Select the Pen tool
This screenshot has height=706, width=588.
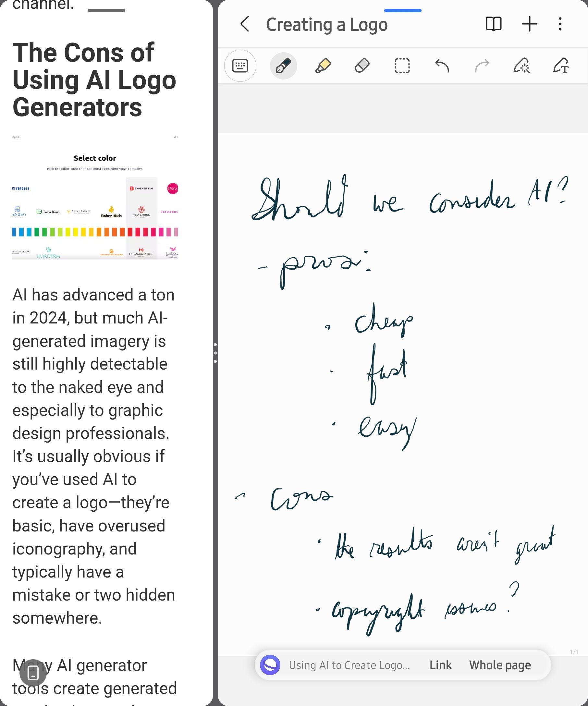click(x=283, y=66)
